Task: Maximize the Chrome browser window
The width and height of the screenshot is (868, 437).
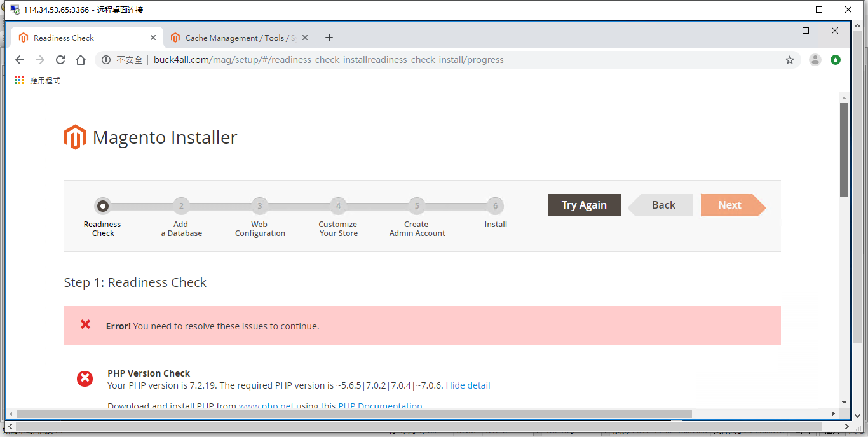Action: point(806,31)
